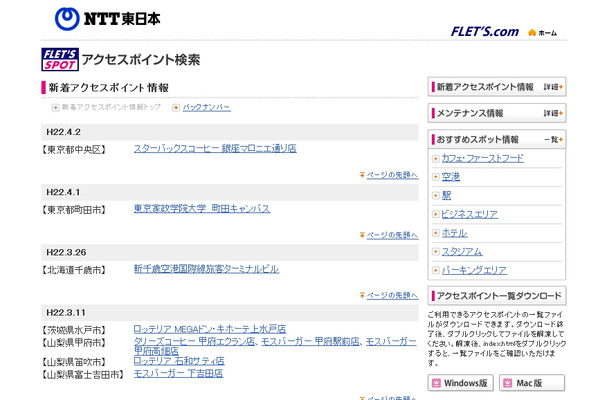
Task: Open スターバックスコーヒー 銀座マロニエ通り店 link
Action: tap(215, 149)
